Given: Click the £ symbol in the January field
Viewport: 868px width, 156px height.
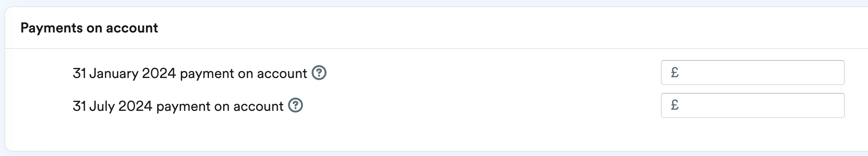Looking at the screenshot, I should point(675,72).
